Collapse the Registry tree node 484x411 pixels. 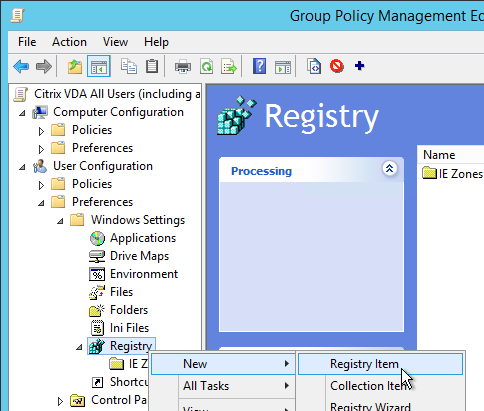[x=79, y=347]
